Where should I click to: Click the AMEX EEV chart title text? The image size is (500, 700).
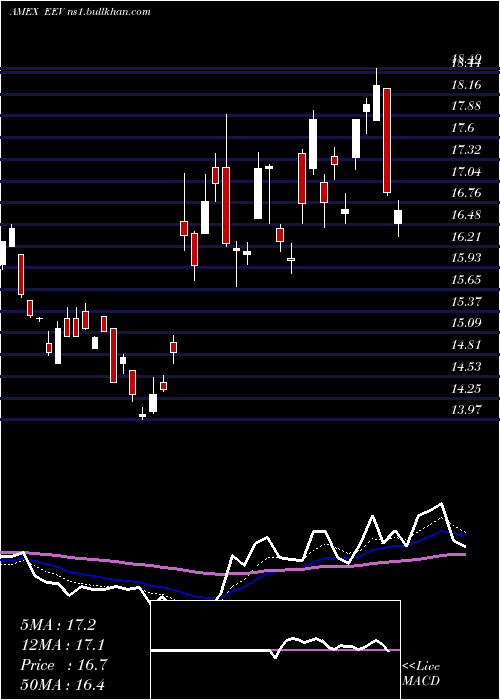80,12
